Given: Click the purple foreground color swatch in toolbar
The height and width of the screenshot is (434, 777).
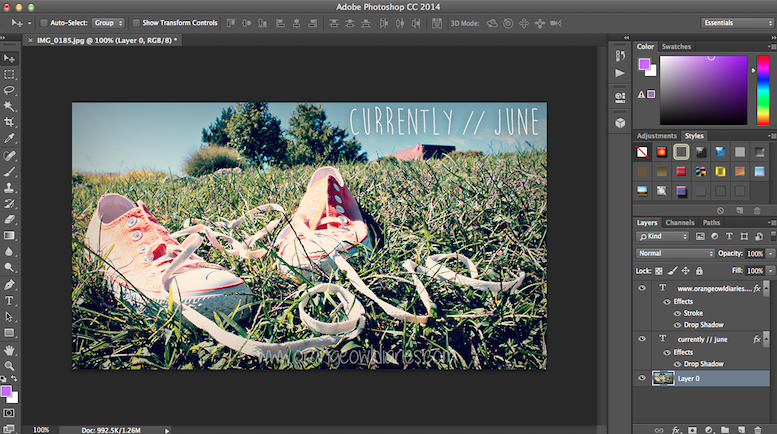Looking at the screenshot, I should (x=7, y=390).
